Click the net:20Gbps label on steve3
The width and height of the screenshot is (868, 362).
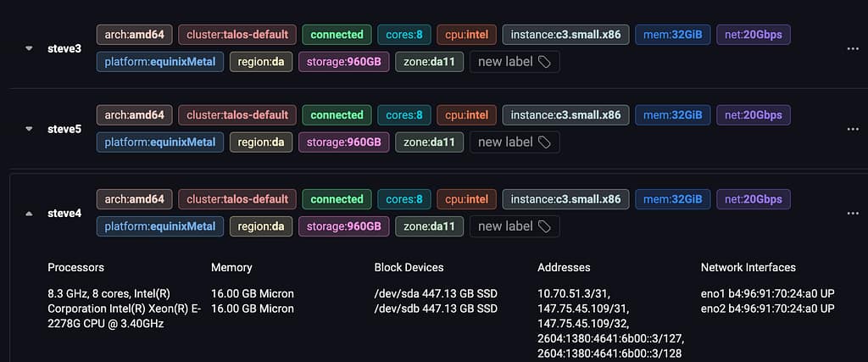pyautogui.click(x=754, y=35)
